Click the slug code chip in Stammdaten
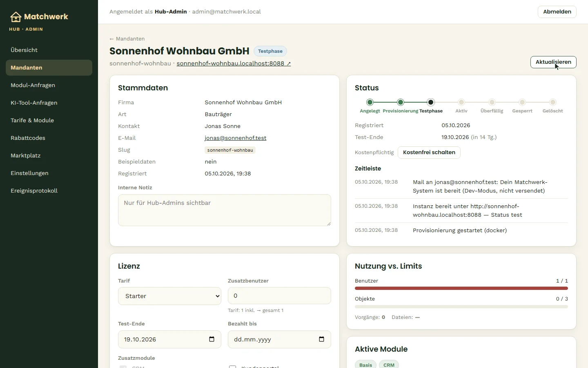This screenshot has height=368, width=588. [x=230, y=150]
